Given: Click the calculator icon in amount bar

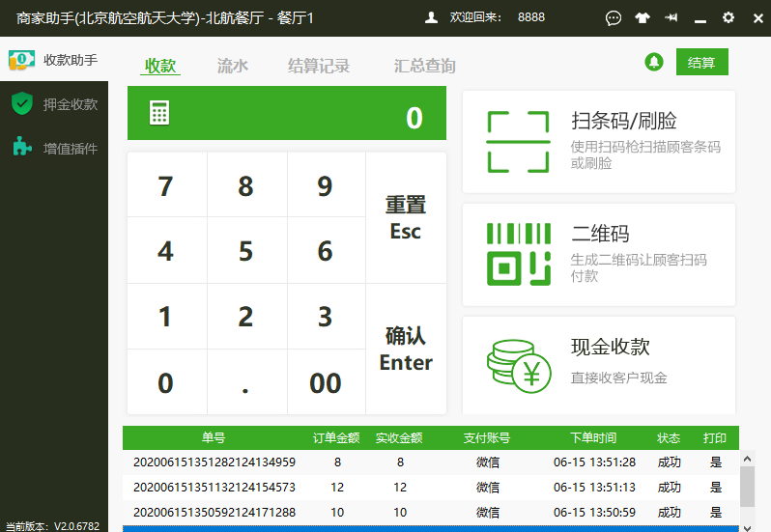Looking at the screenshot, I should (159, 114).
